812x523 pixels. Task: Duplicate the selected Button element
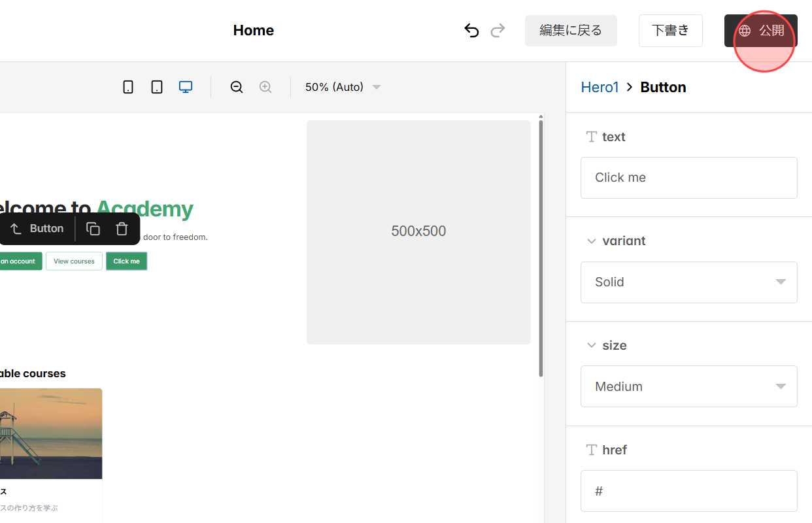(93, 229)
